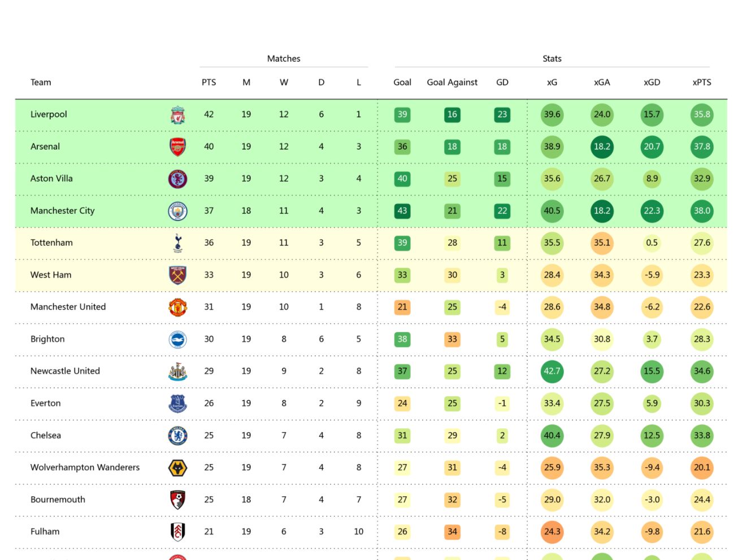The width and height of the screenshot is (747, 560).
Task: Click the West Ham club crest
Action: tap(177, 275)
